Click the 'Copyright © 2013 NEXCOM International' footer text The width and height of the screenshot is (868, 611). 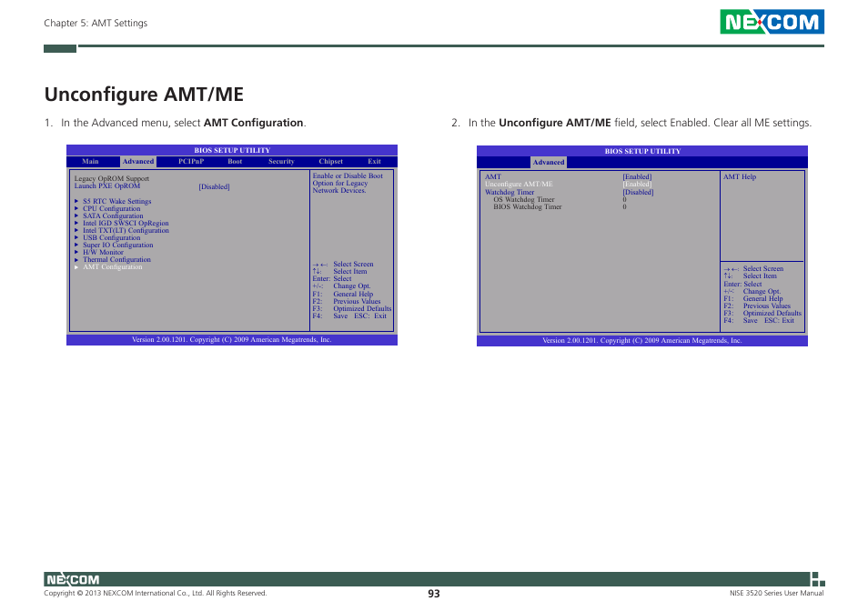tap(155, 594)
